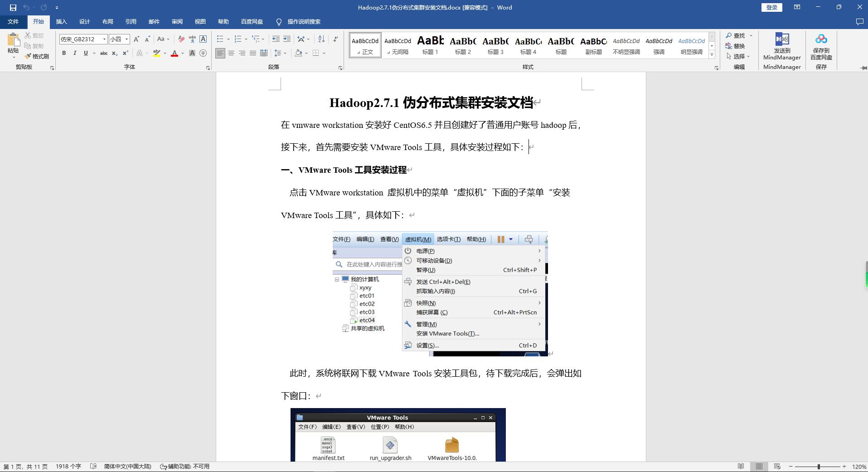The width and height of the screenshot is (868, 472).
Task: Click the font color red A button
Action: (x=175, y=53)
